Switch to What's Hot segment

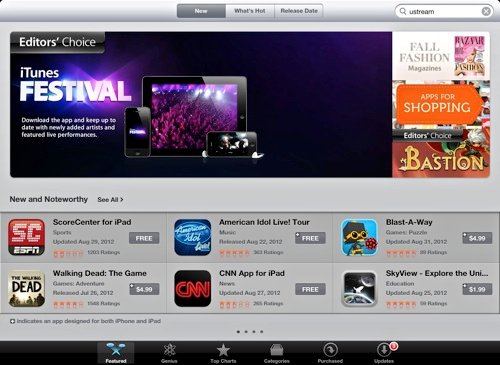pos(250,11)
